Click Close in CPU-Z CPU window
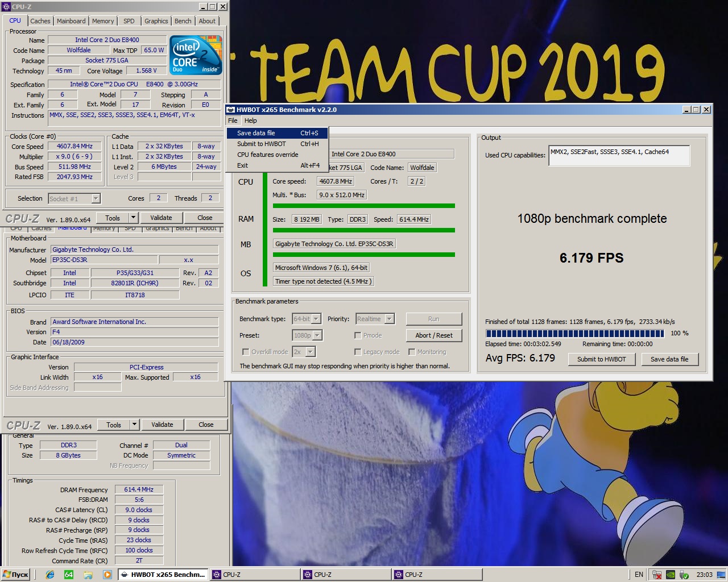 [x=205, y=218]
